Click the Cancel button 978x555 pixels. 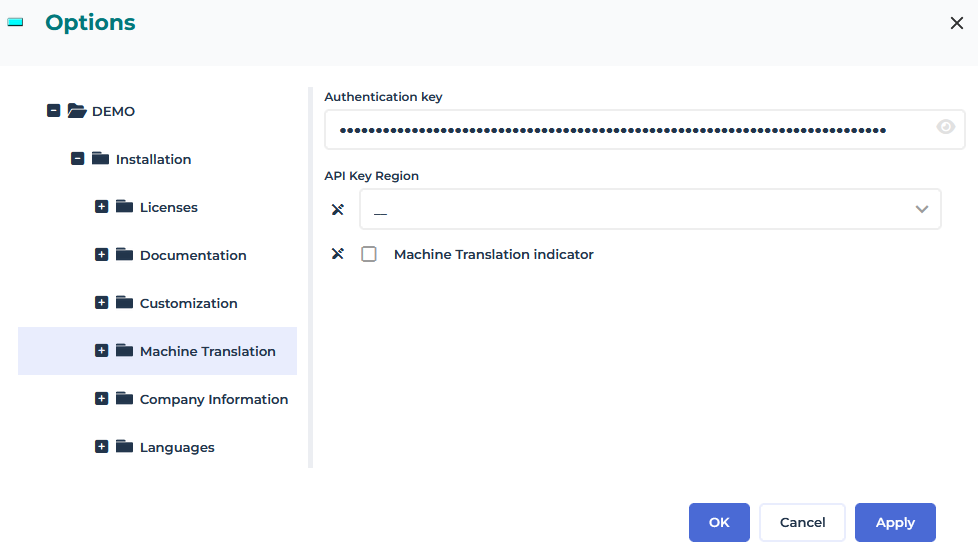[802, 522]
